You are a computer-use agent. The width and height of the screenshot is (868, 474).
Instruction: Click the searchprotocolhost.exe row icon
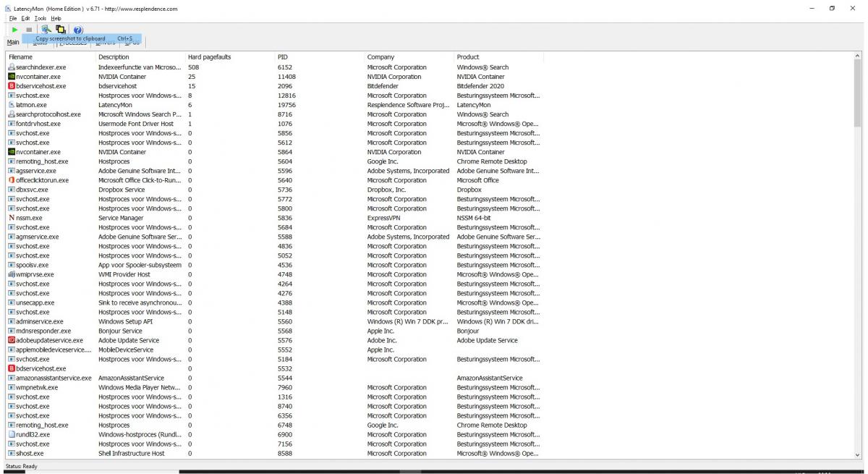click(12, 114)
